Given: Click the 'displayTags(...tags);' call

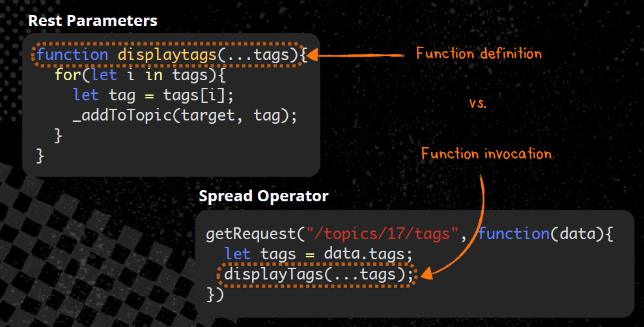Looking at the screenshot, I should point(318,274).
